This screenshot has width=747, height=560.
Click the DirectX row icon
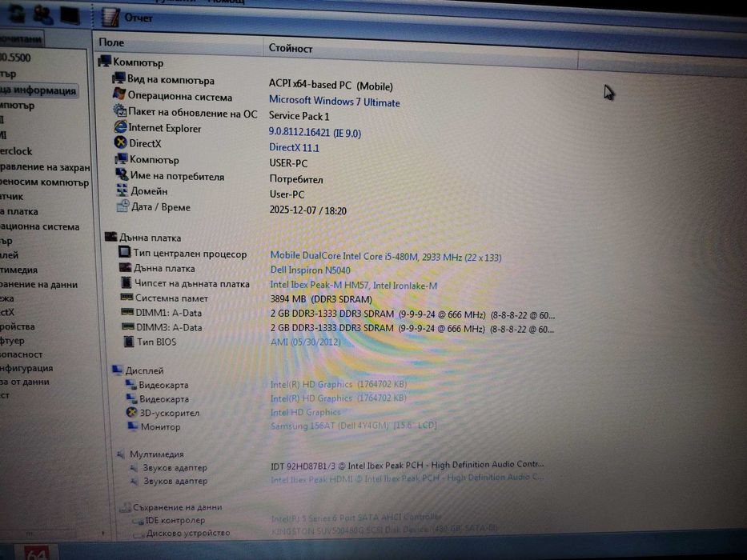121,142
